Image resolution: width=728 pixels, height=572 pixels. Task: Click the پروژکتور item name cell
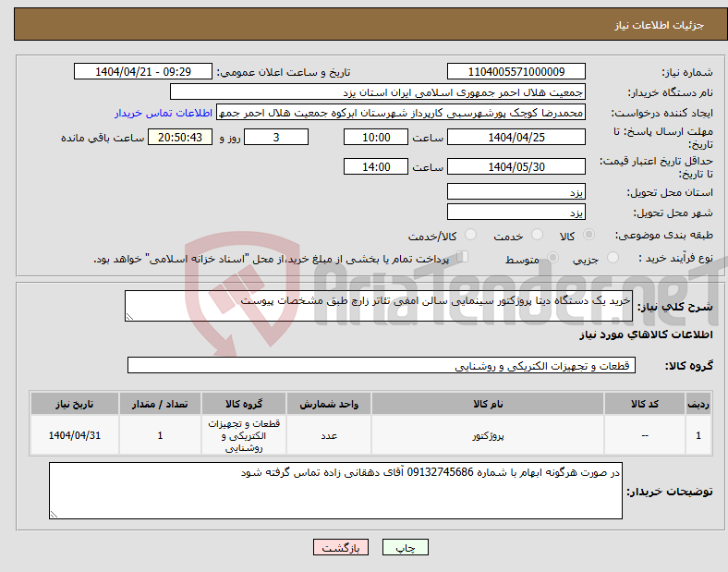(488, 435)
